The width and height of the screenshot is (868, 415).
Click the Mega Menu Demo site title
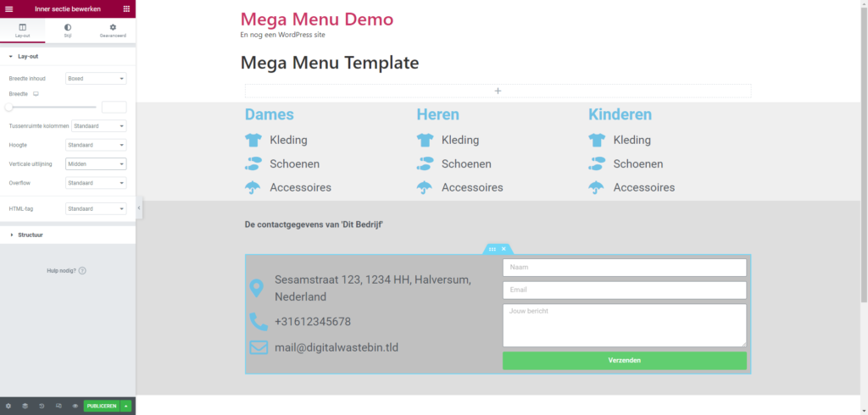(317, 19)
